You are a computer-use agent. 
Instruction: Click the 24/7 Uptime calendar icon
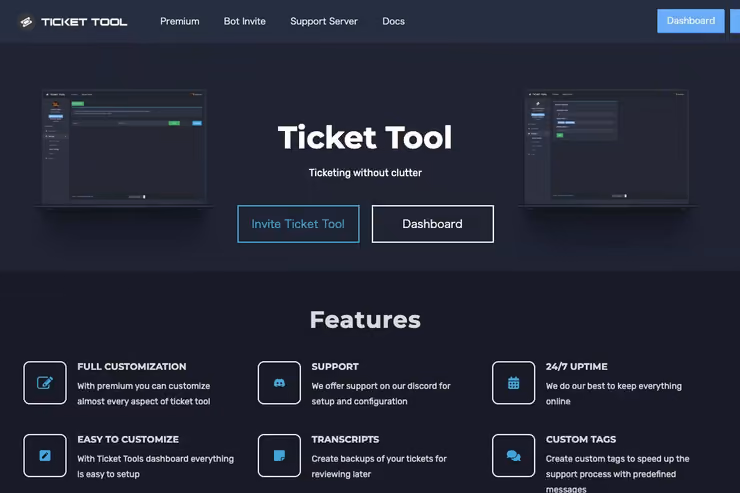[x=513, y=383]
